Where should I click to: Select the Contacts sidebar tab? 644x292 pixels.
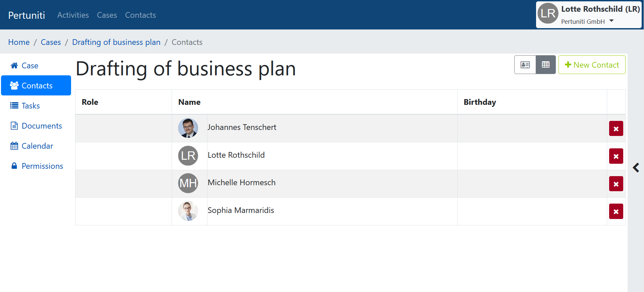click(x=36, y=86)
